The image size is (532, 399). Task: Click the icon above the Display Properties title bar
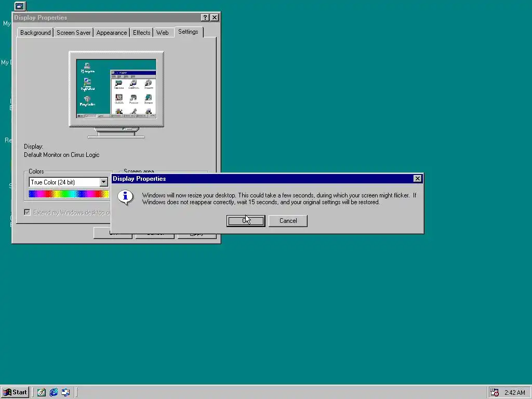tap(20, 6)
